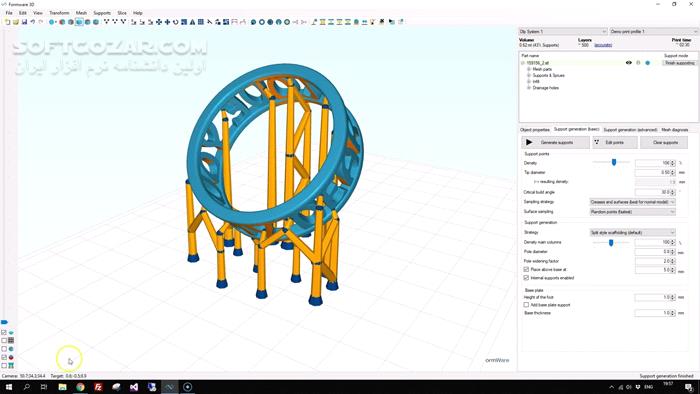Expand the 'Drainage holes' tree node
700x394 pixels.
click(x=529, y=88)
